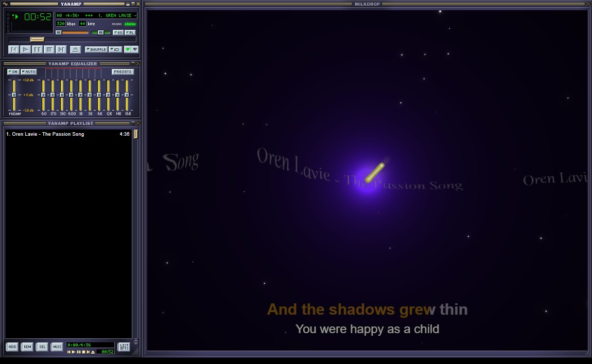This screenshot has width=592, height=364.
Task: Click the PREAMP slider handle
Action: tap(14, 95)
